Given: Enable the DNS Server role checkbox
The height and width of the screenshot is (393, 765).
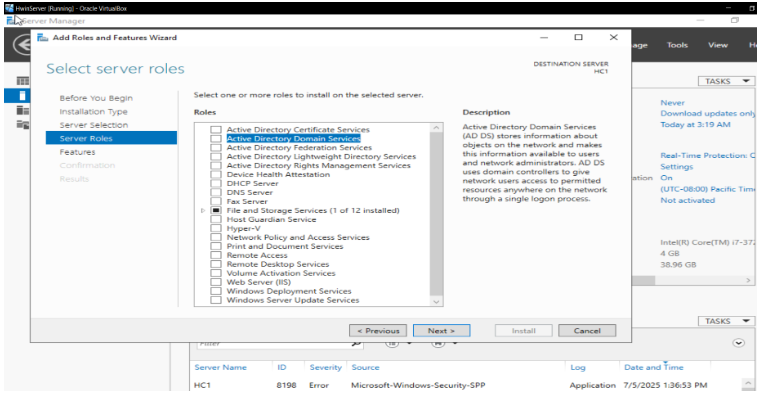Looking at the screenshot, I should [x=216, y=193].
